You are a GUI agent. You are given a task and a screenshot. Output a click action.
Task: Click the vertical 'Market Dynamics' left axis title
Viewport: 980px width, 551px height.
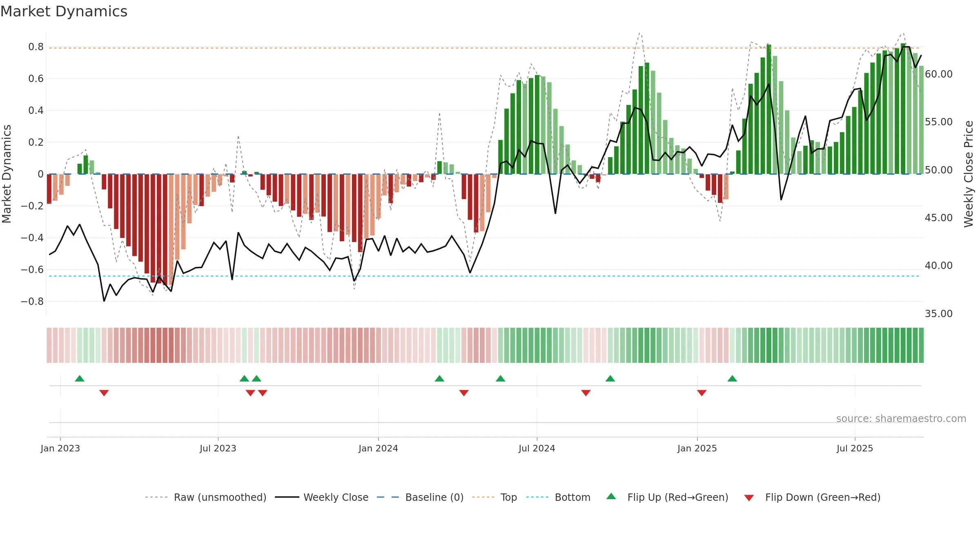tap(7, 174)
